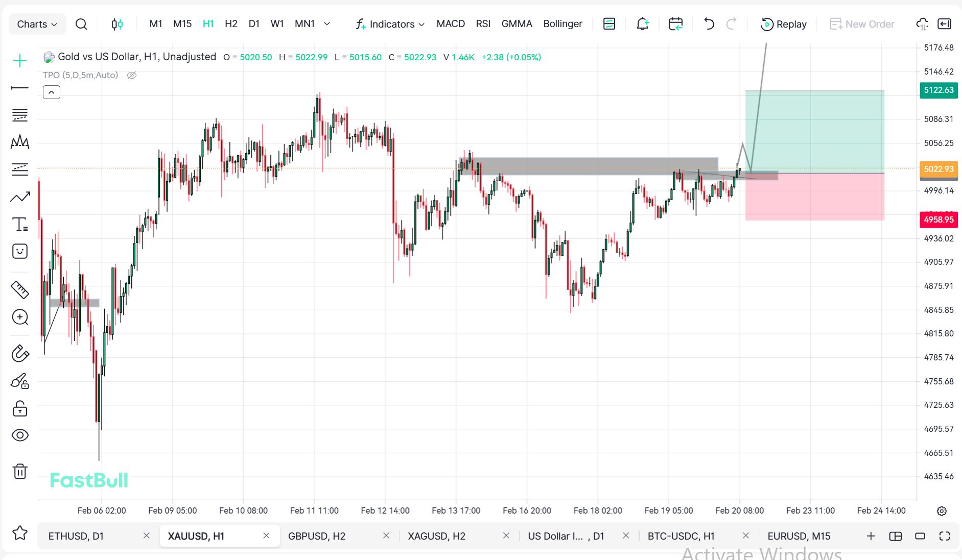Open the Charts dropdown menu

37,24
